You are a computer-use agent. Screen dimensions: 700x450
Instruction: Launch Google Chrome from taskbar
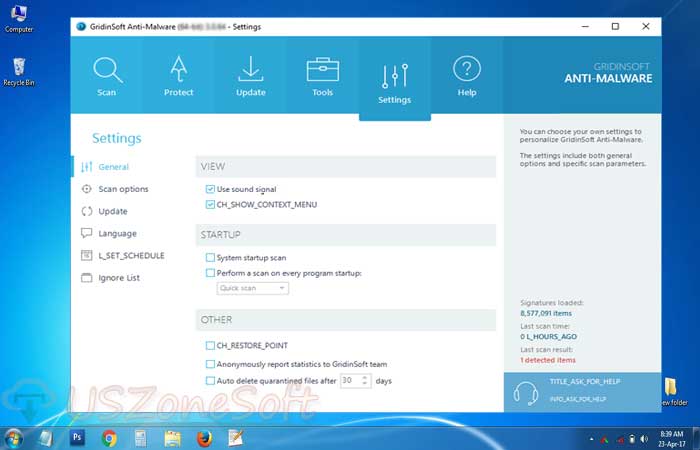point(108,438)
